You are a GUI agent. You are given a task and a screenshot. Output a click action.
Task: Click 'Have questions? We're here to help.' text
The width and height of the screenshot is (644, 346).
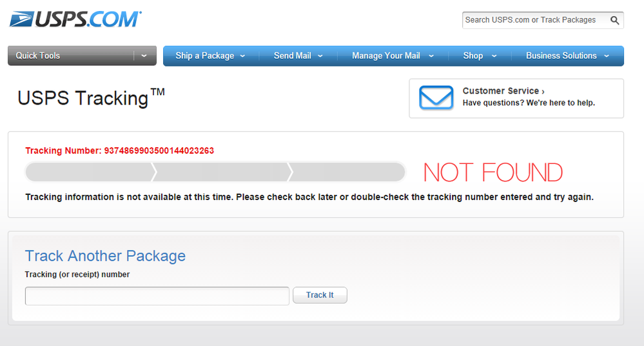click(x=529, y=103)
